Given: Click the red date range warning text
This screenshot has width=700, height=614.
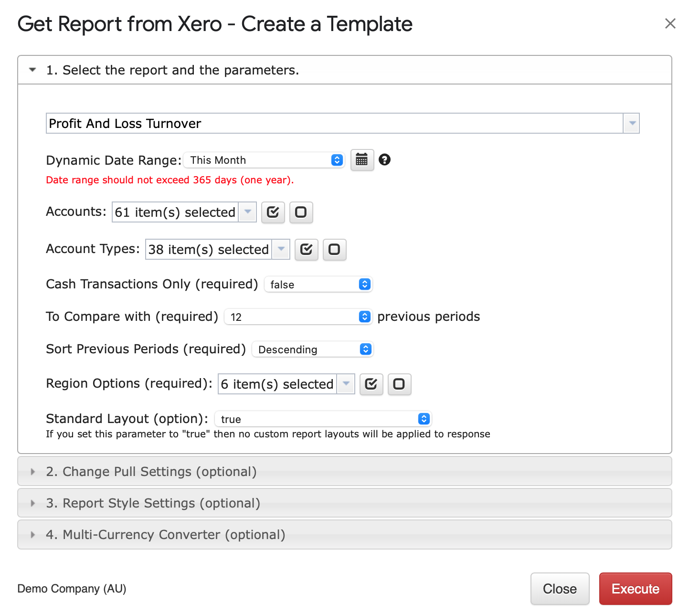Looking at the screenshot, I should [x=170, y=180].
